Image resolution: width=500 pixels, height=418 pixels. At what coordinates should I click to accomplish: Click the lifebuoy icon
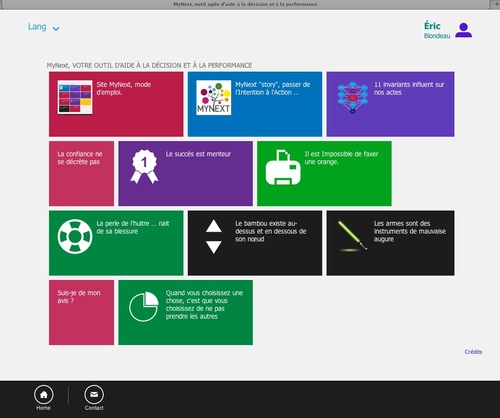point(75,236)
